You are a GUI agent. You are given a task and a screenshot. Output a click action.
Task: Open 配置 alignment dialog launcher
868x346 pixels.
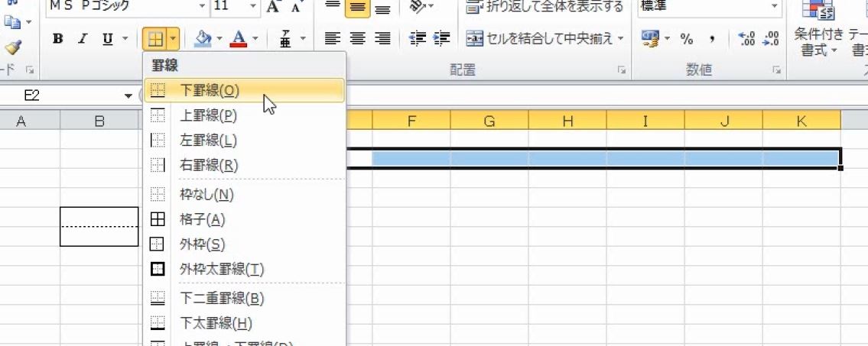(623, 70)
